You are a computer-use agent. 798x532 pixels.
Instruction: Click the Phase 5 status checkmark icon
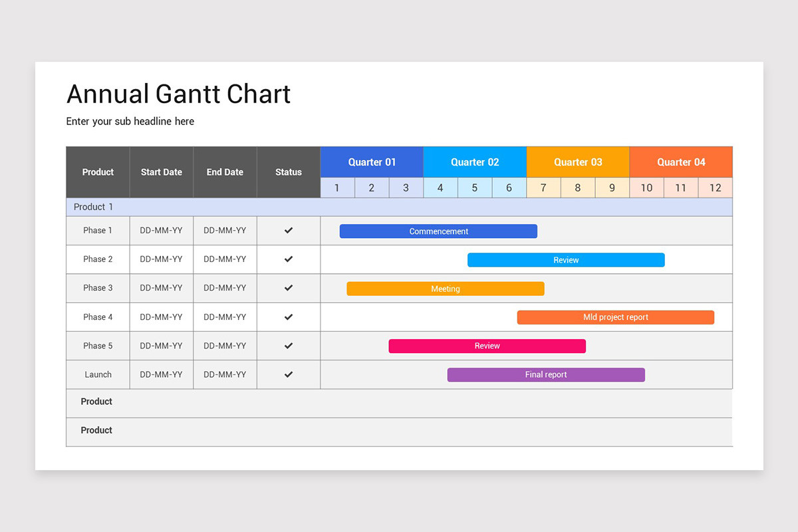point(288,345)
